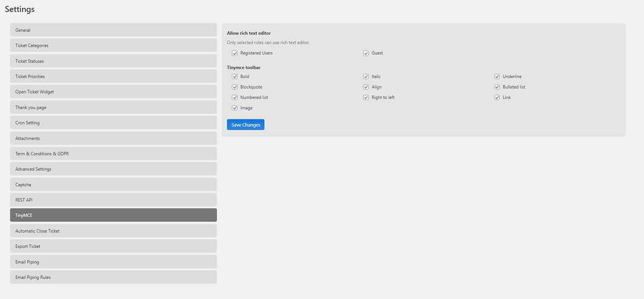
Task: Select Thank you page settings
Action: point(113,107)
